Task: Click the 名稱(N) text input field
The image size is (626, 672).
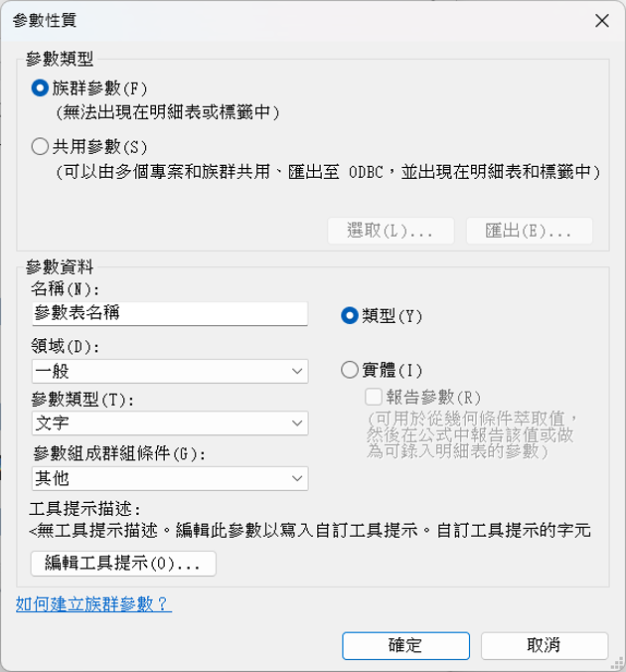Action: 169,313
